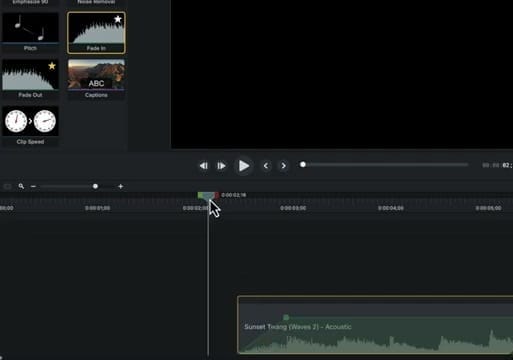Click the green playhead in-point handle

[x=200, y=195]
